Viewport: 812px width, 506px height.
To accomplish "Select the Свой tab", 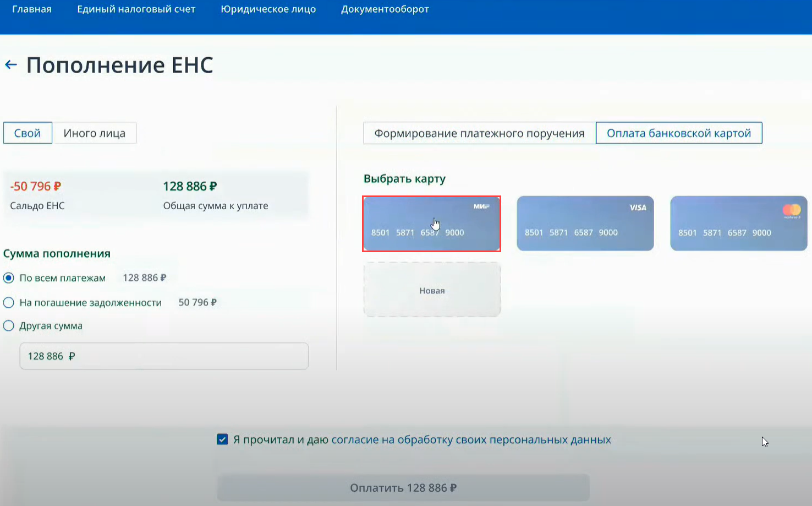I will pos(28,133).
